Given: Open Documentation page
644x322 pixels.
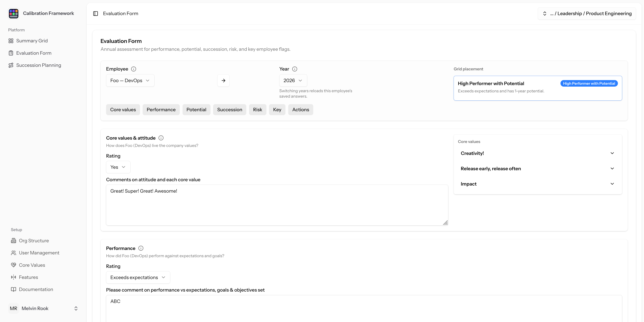Looking at the screenshot, I should coord(43,290).
